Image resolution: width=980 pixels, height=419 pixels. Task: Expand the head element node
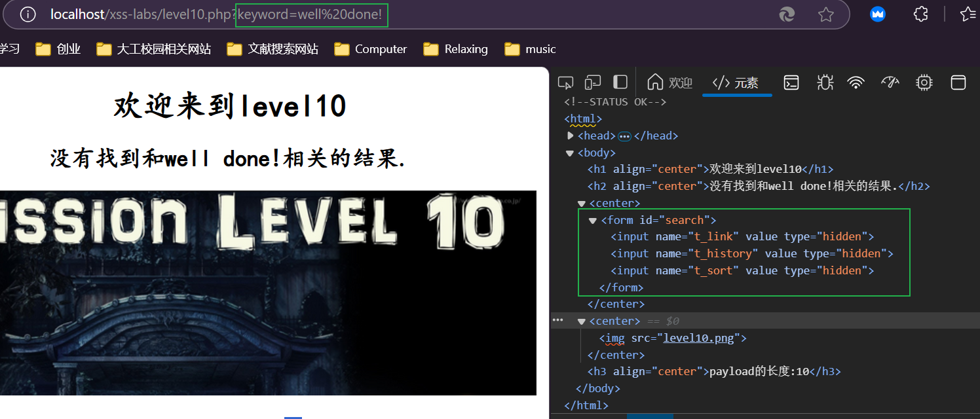pos(570,136)
